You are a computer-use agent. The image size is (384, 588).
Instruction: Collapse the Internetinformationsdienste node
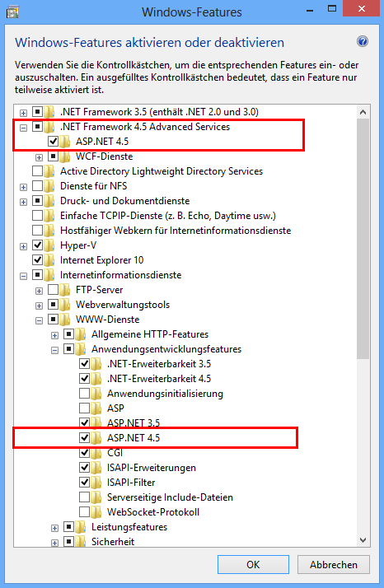[23, 277]
